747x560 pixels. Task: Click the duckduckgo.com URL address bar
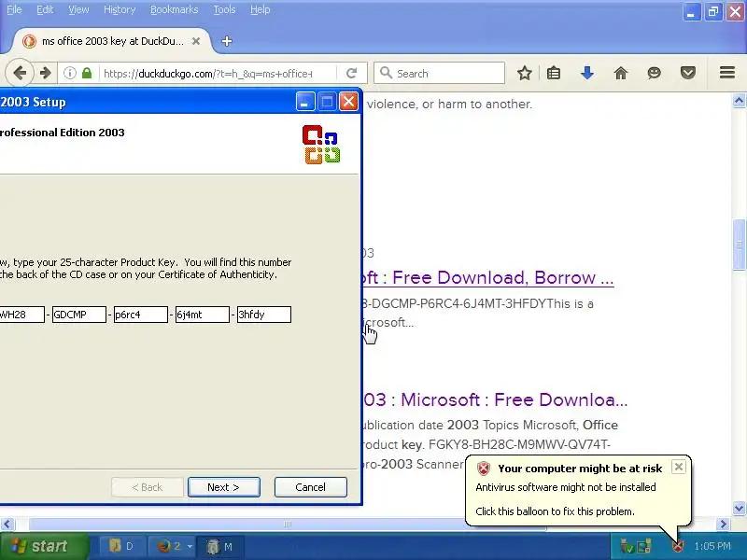point(215,74)
